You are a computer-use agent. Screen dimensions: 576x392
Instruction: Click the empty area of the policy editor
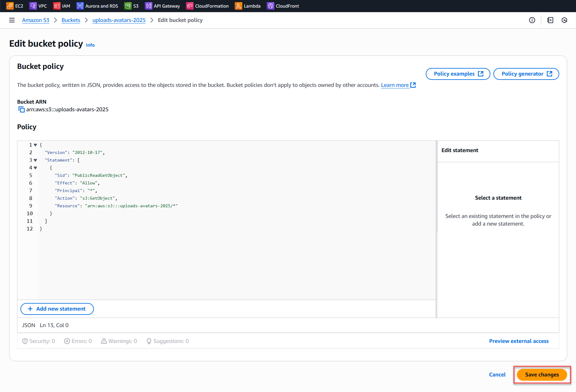(237, 265)
